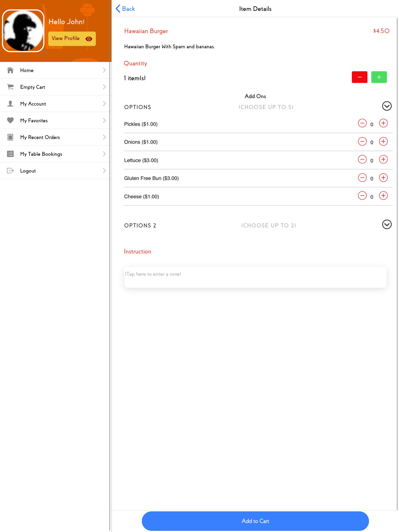Click the My Account person icon
Viewport: 399px width, 532px height.
(x=10, y=104)
